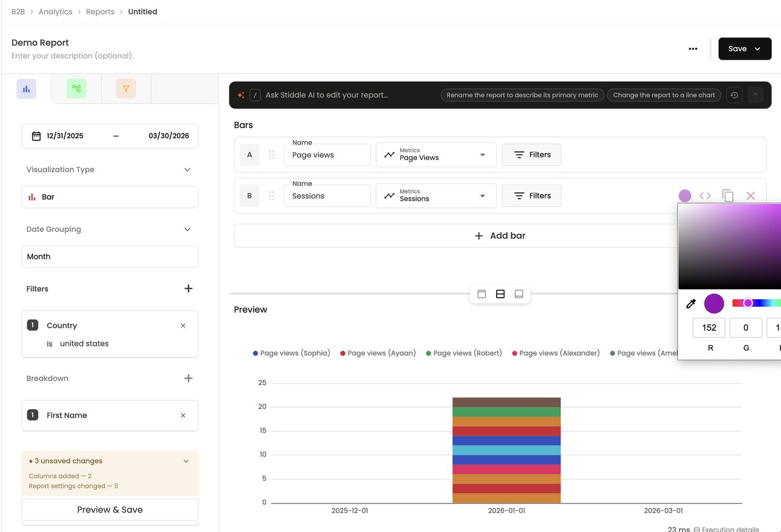This screenshot has height=532, width=781.
Task: Open the Execution details link
Action: point(726,529)
